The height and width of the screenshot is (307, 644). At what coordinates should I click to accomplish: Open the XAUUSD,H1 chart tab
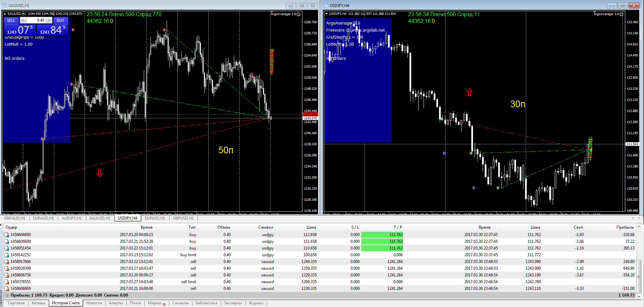[x=100, y=218]
